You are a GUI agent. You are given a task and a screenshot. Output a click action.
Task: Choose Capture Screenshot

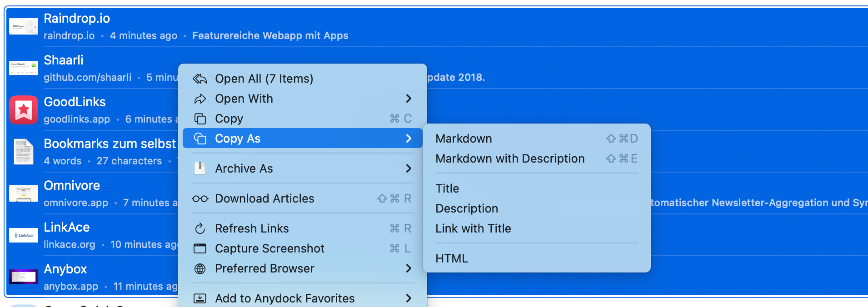(303, 248)
